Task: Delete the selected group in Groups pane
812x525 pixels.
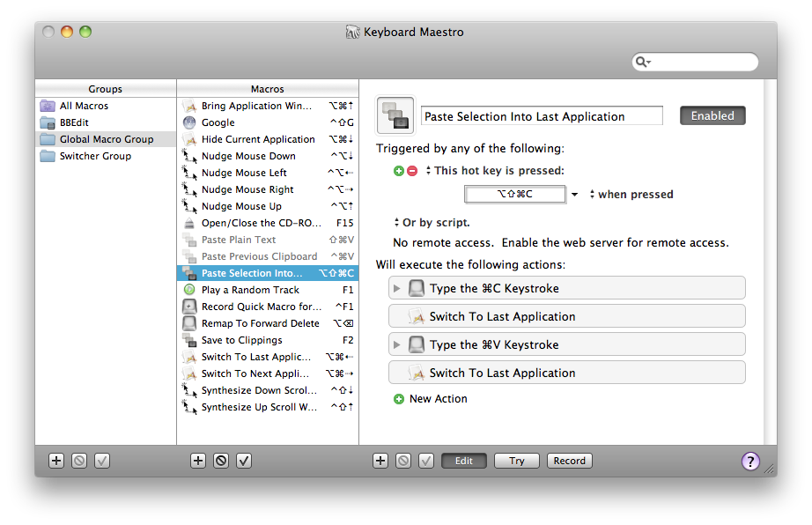Action: point(79,461)
